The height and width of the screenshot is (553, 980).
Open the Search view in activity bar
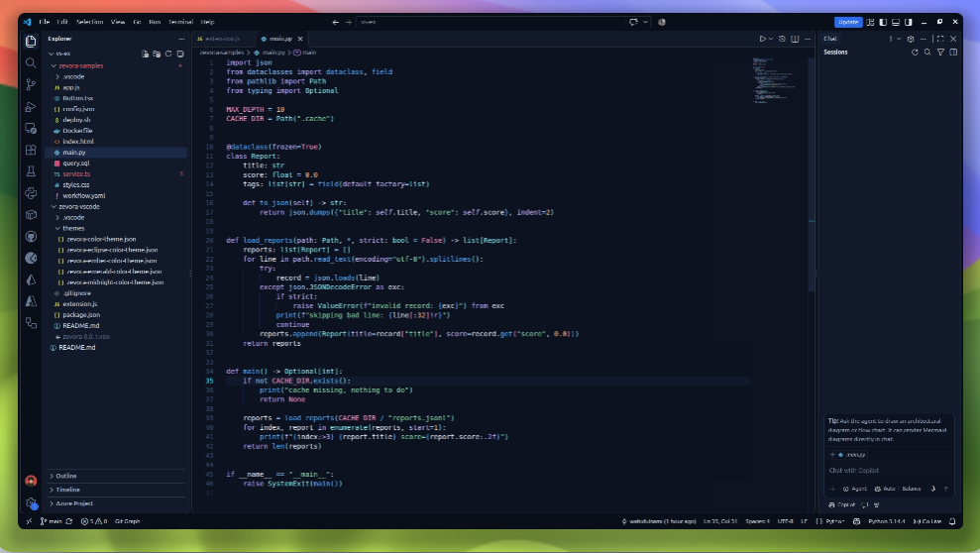pos(31,63)
